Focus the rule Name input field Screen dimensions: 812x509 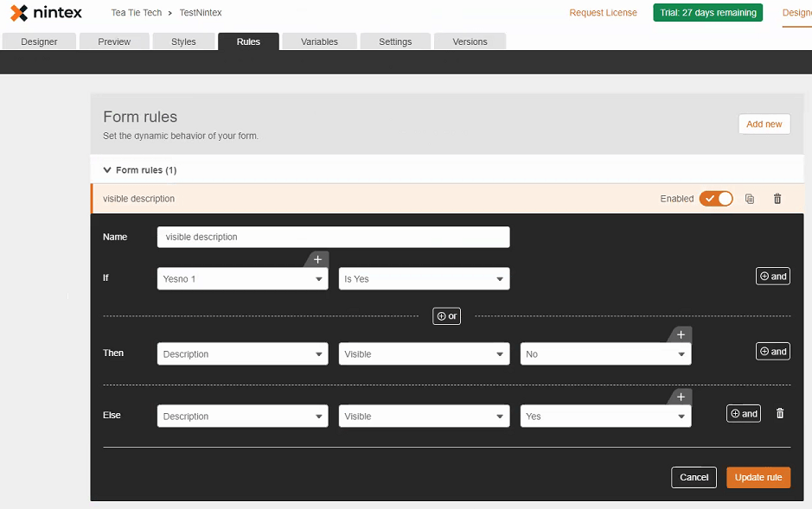[x=334, y=237]
